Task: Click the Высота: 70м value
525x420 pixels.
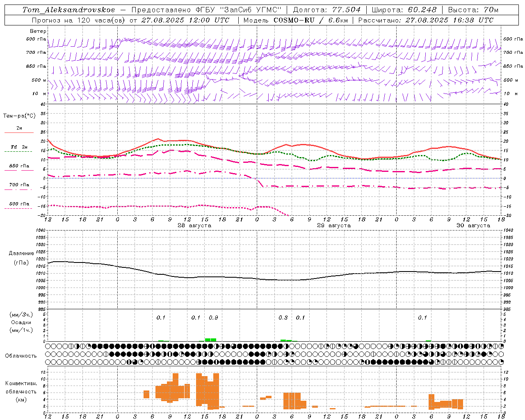Action: 473,10
